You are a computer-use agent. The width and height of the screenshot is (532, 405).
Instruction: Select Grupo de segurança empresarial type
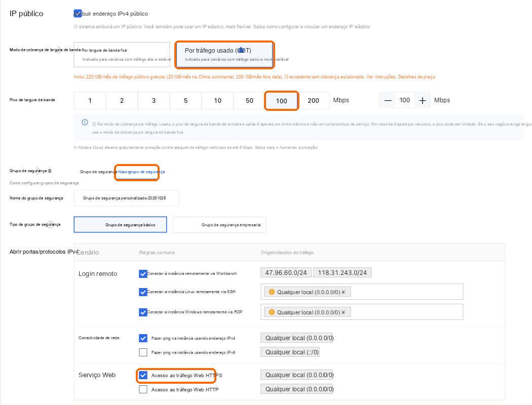click(219, 225)
